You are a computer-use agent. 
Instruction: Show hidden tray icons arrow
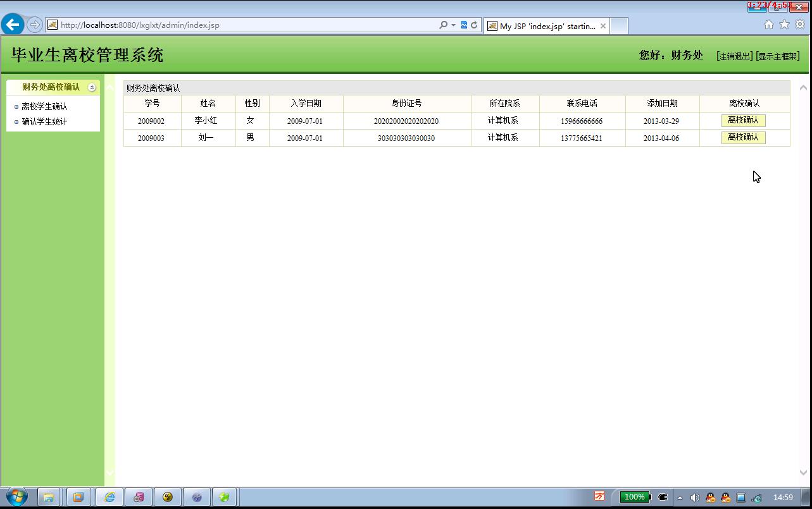coord(680,498)
